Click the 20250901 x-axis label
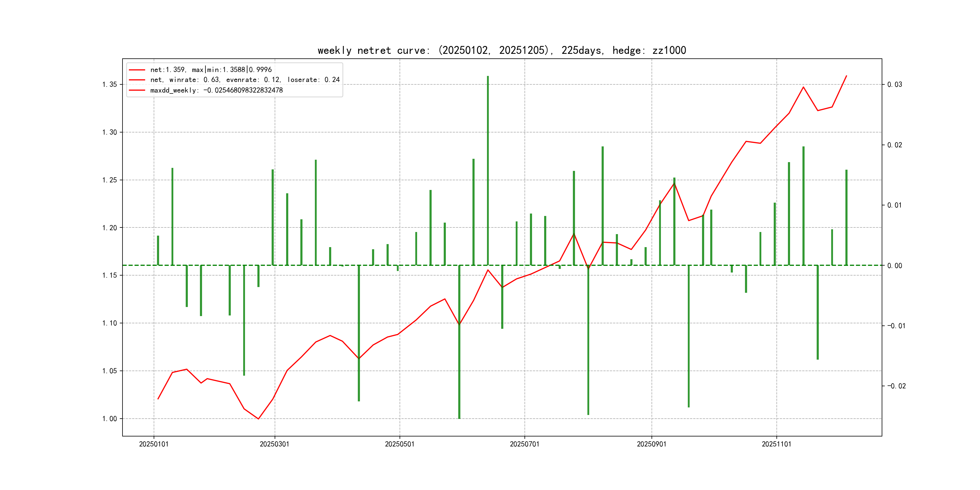 651,444
